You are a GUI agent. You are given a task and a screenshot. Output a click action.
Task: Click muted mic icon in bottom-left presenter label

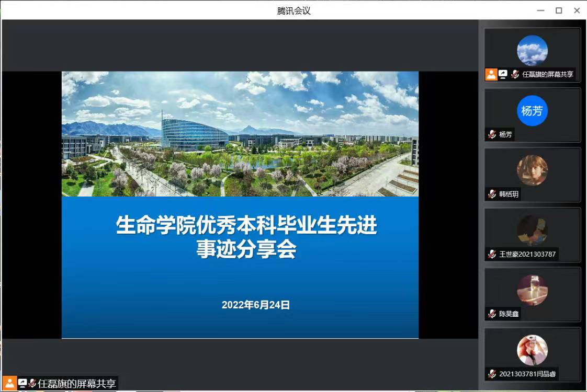32,383
